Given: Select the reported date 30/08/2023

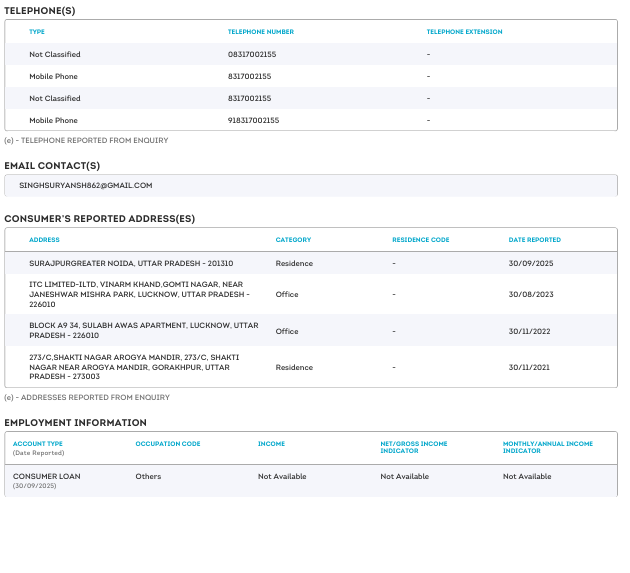Looking at the screenshot, I should coord(530,295).
